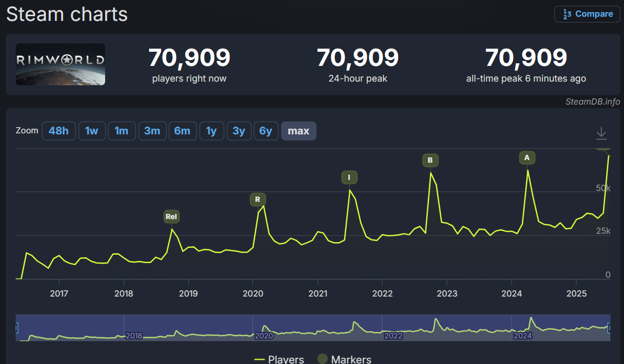Set zoom range to 48h
This screenshot has height=364, width=624.
[59, 131]
